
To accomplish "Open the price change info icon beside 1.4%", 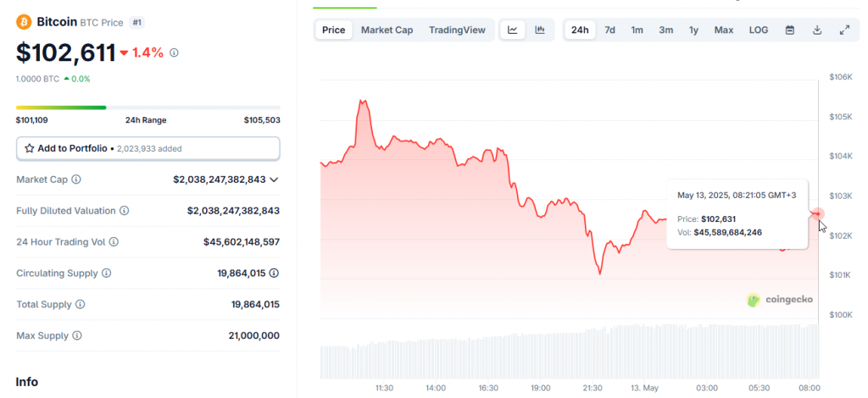I will tap(174, 53).
